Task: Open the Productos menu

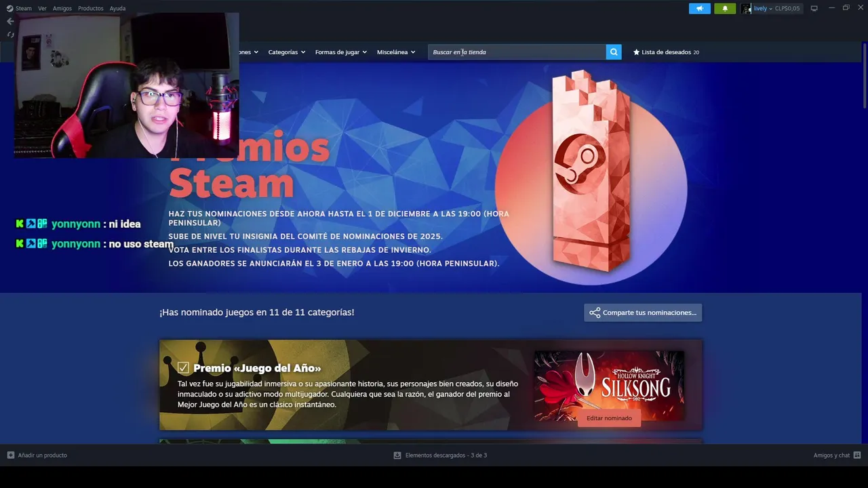Action: click(91, 8)
